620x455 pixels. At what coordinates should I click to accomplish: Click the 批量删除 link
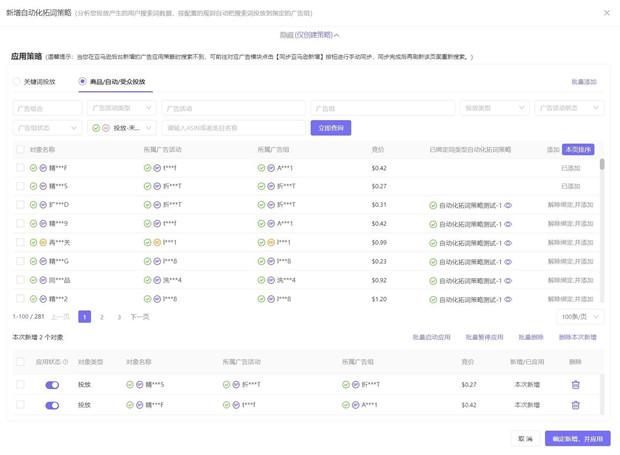click(531, 337)
